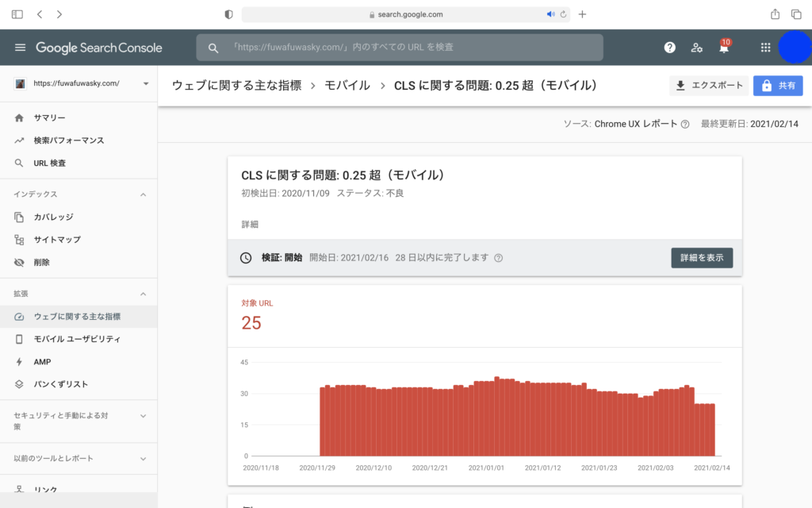Click the エクスポート button

(x=709, y=86)
